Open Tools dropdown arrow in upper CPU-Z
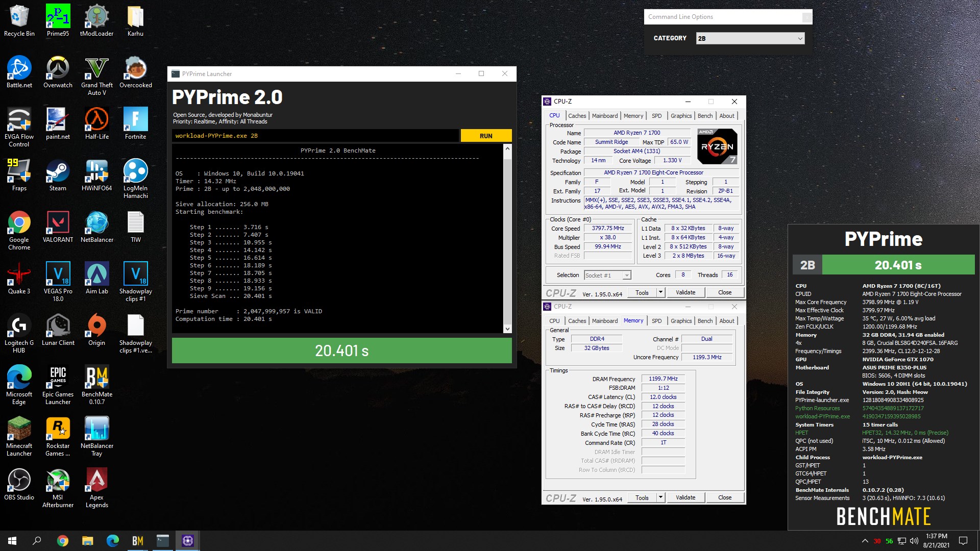Screen dimensions: 980x551 point(660,292)
